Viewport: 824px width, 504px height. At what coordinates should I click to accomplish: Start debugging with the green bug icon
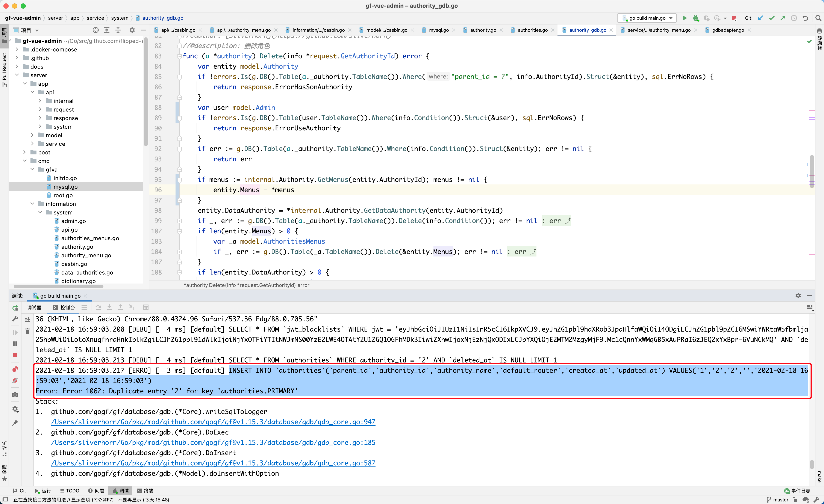click(x=696, y=18)
